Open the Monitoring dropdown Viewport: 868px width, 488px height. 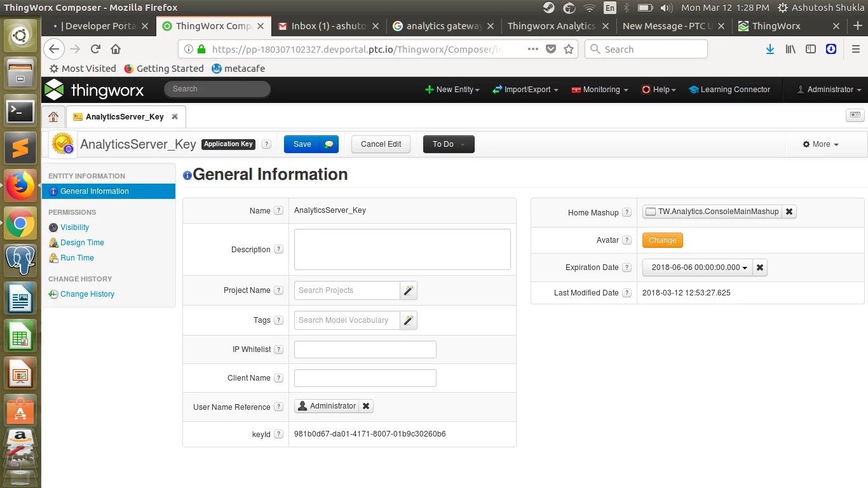point(600,90)
